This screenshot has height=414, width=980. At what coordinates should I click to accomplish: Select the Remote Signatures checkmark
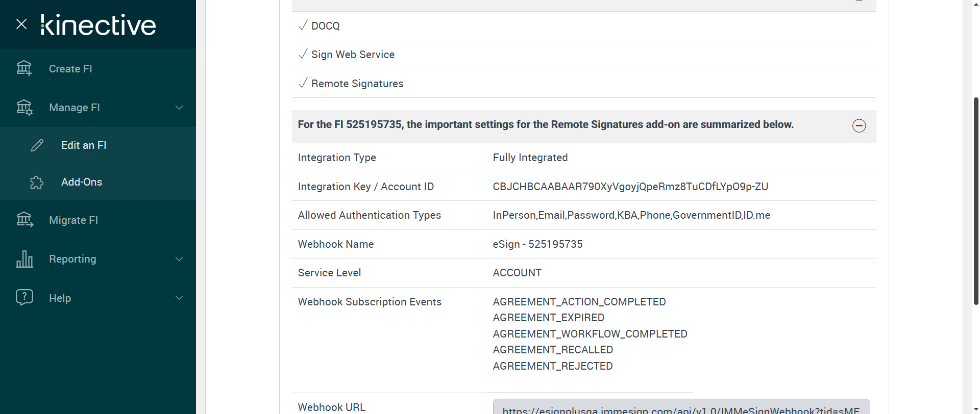pyautogui.click(x=303, y=83)
